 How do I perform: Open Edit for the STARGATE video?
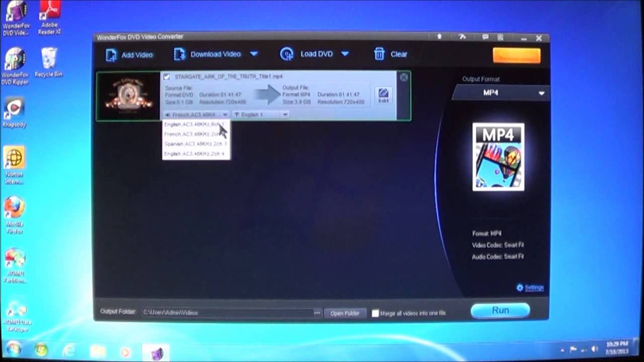(x=383, y=96)
